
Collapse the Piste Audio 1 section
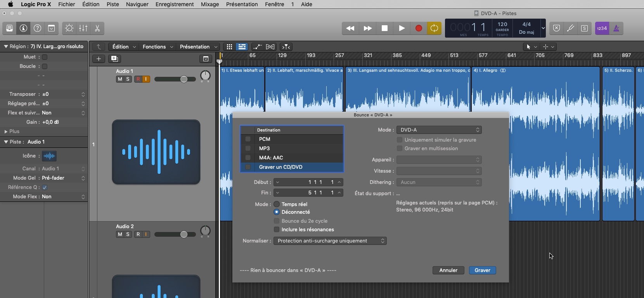6,142
